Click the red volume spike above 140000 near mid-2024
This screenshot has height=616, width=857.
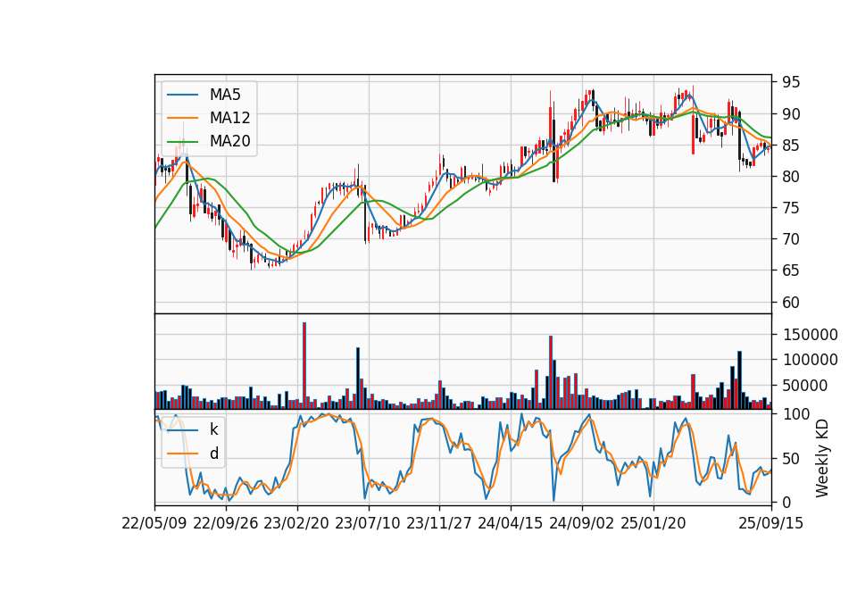(x=551, y=373)
